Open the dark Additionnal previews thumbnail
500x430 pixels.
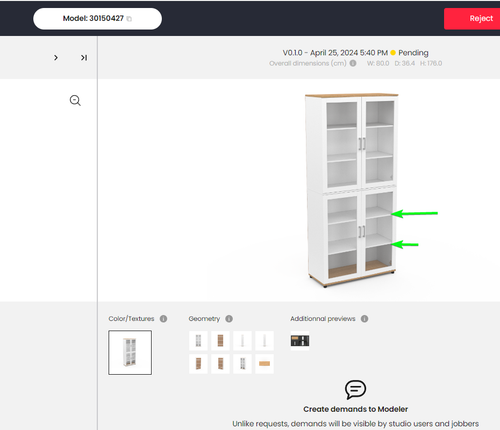coord(300,341)
